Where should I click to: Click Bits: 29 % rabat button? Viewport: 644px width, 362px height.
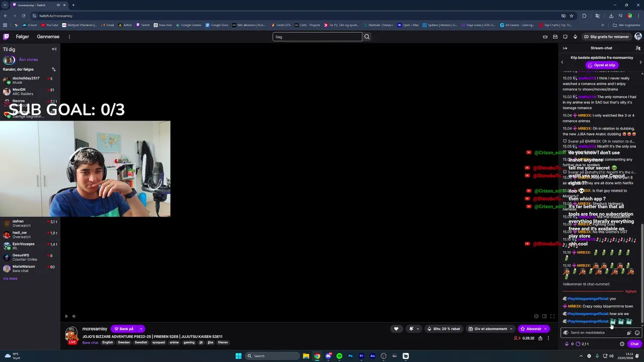click(444, 329)
